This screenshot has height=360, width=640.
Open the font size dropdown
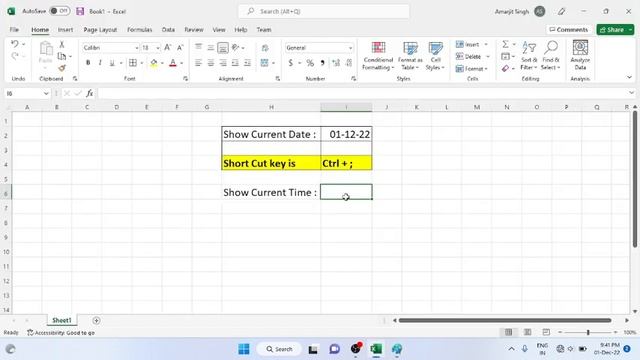(158, 48)
